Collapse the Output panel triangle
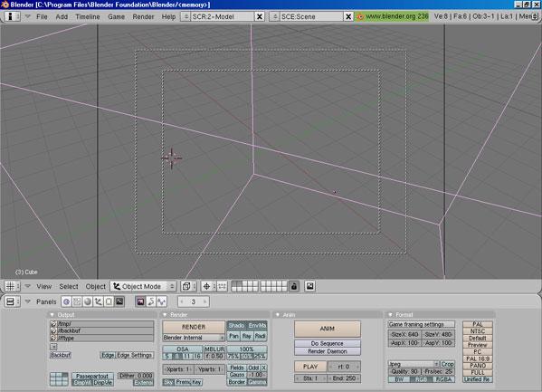Screen dimensions: 542x392 [52, 315]
